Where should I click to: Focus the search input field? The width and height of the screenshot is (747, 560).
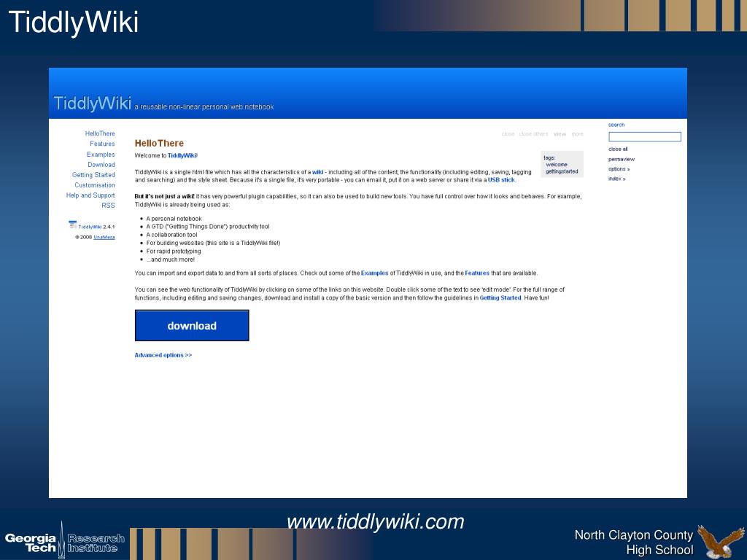click(x=645, y=136)
